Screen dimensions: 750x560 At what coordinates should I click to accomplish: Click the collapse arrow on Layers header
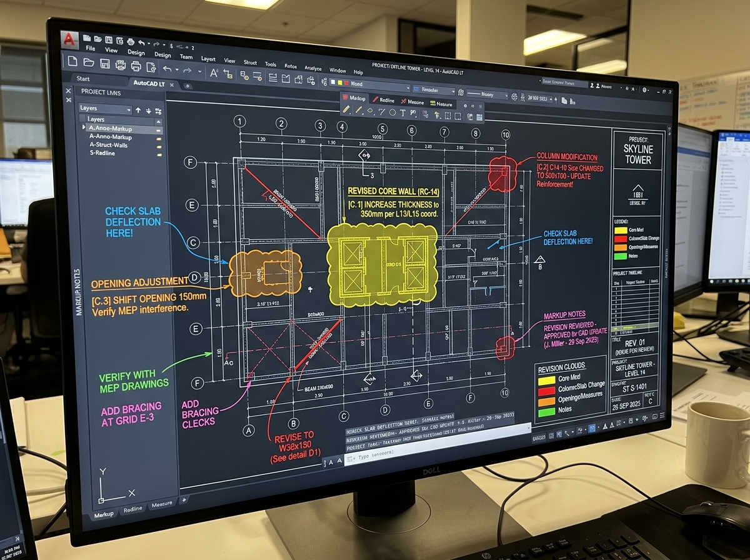coord(159,122)
